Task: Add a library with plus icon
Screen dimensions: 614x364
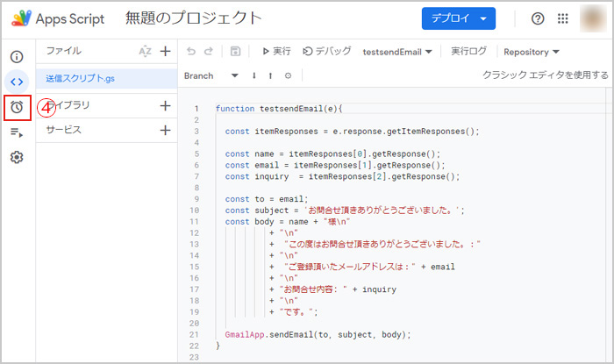Action: click(166, 105)
